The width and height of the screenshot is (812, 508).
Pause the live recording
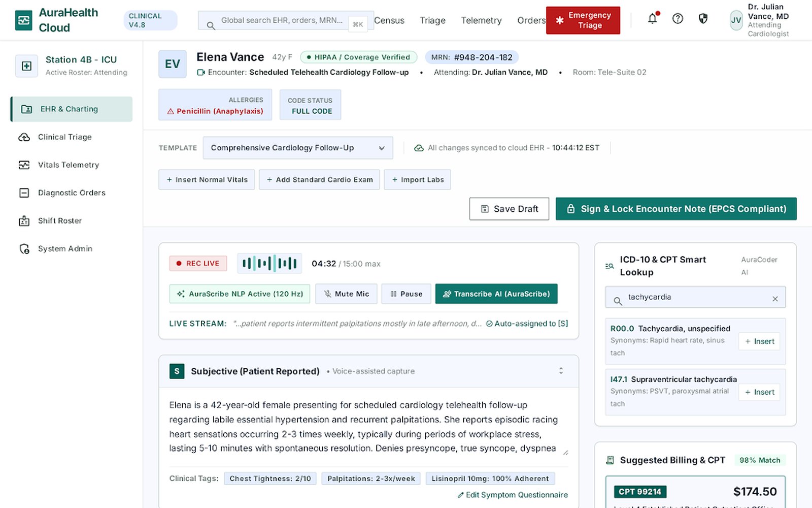pos(406,294)
